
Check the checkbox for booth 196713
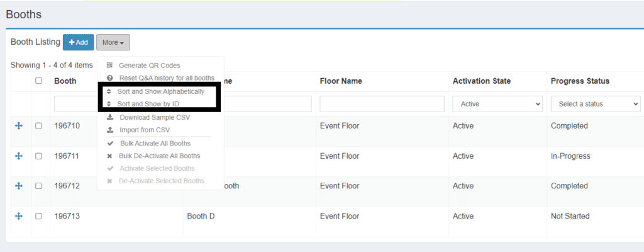[38, 216]
